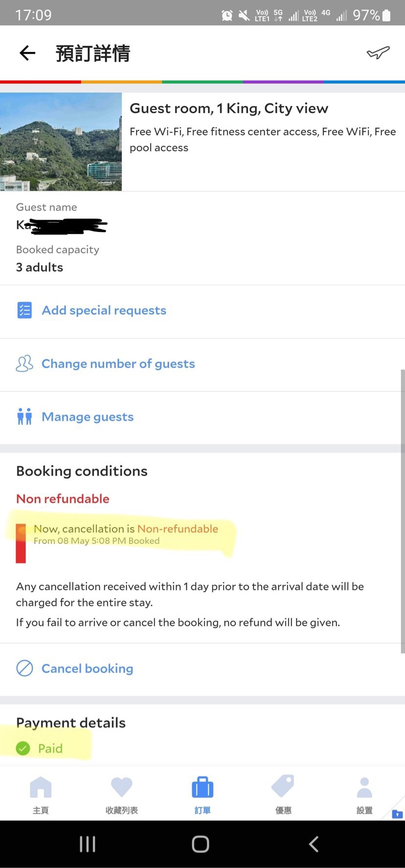Tap the room city view photo

[x=61, y=142]
